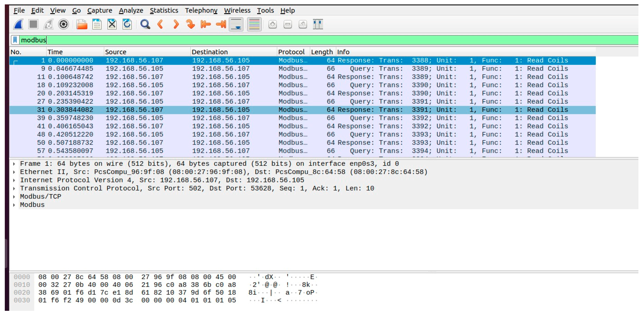Click the resize columns icon
This screenshot has height=316, width=644.
click(x=318, y=24)
